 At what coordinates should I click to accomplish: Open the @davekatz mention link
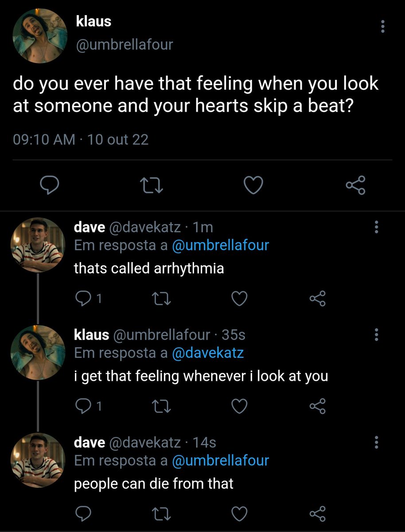click(x=207, y=353)
